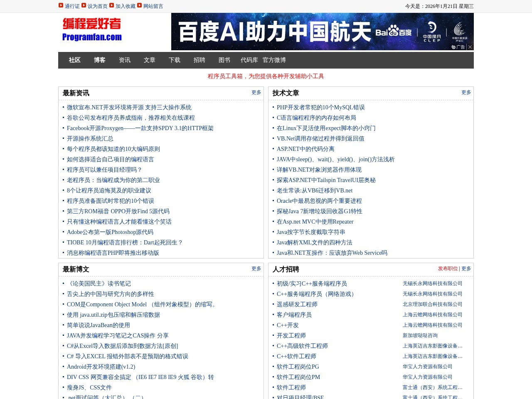Open the 遥感研发工程师 job listing
The image size is (532, 399).
tap(297, 305)
